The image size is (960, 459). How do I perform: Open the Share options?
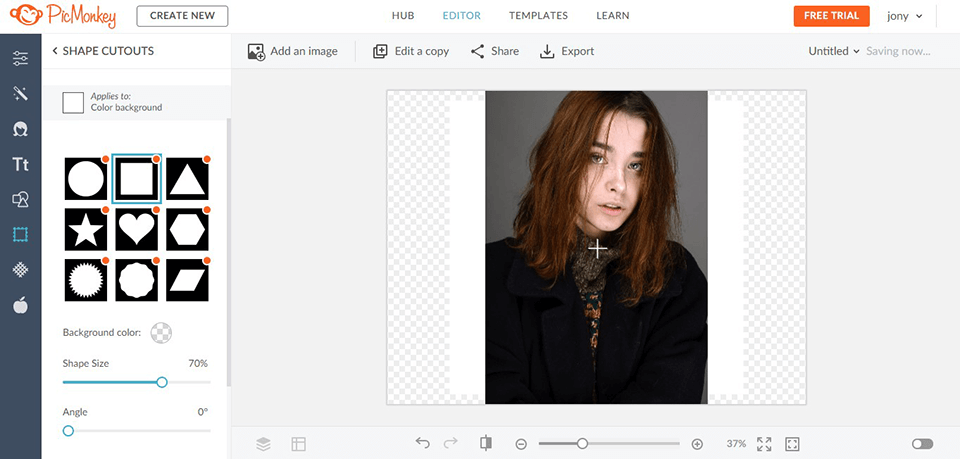[495, 51]
